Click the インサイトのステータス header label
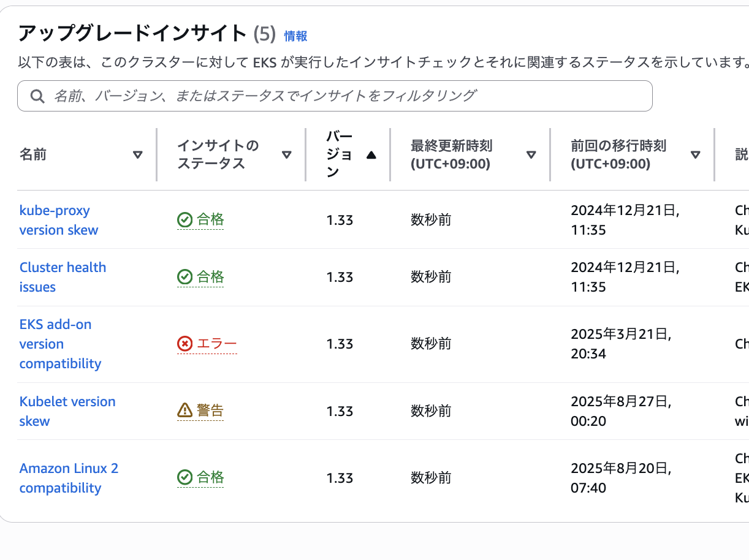This screenshot has height=560, width=749. (x=218, y=154)
